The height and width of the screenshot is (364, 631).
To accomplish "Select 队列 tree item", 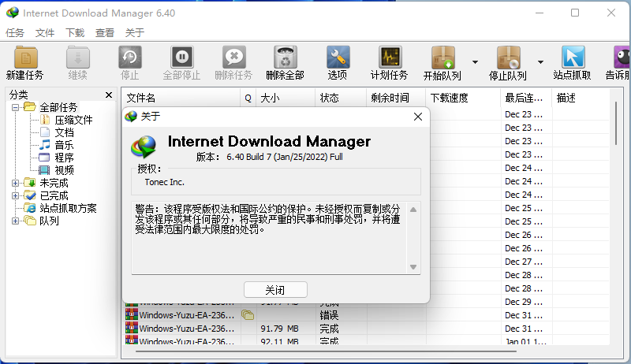I will coord(49,221).
